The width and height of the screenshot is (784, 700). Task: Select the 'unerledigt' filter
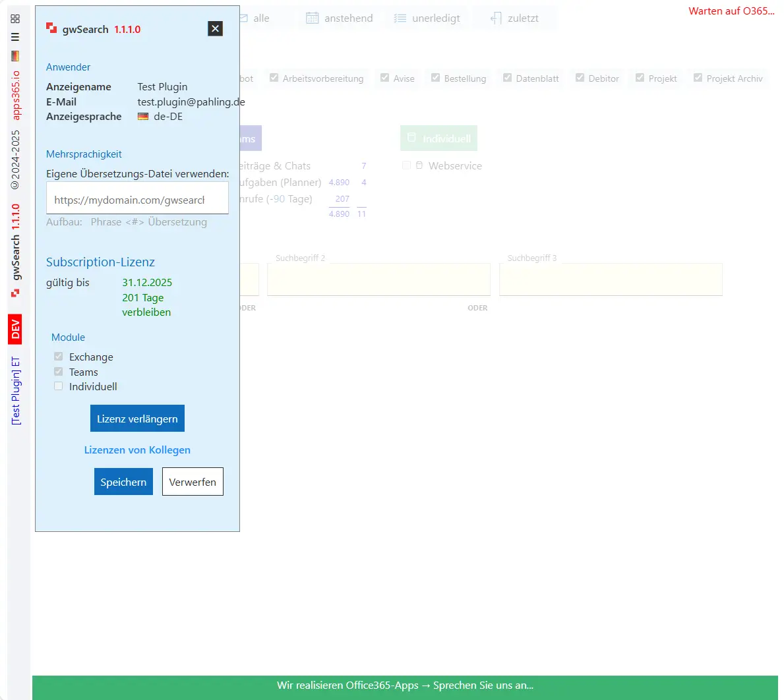pos(428,18)
